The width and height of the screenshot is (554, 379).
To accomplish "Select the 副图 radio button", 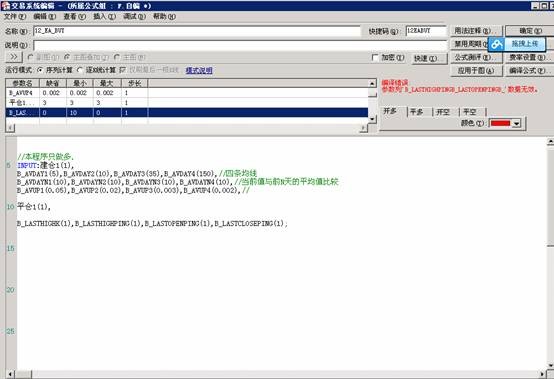I will tap(30, 57).
